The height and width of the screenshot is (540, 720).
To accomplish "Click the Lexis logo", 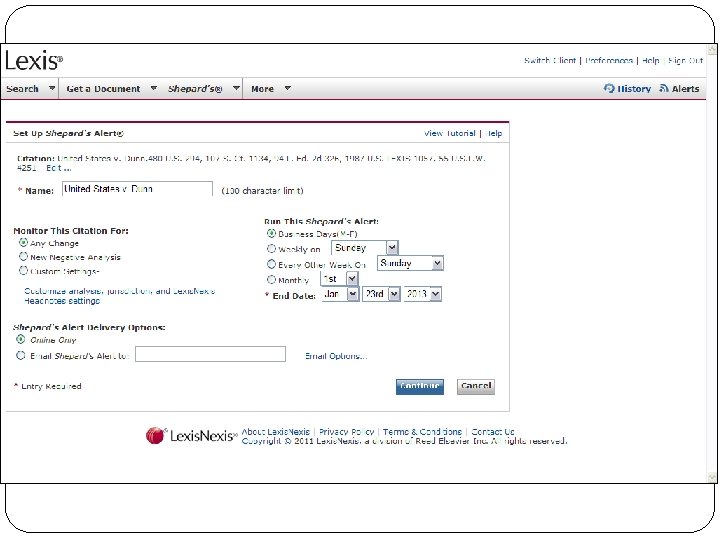I will point(34,61).
